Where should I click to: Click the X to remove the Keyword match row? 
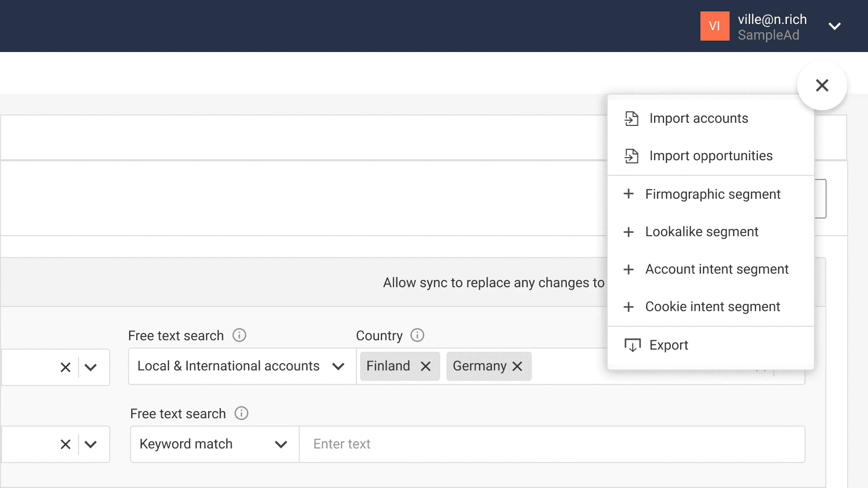(65, 444)
